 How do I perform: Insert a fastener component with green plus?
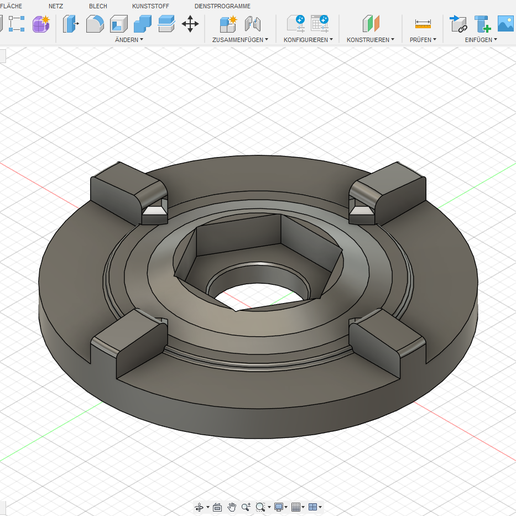[x=482, y=24]
